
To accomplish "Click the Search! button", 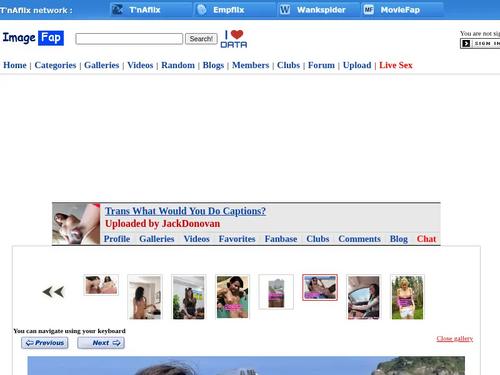I will click(x=201, y=39).
